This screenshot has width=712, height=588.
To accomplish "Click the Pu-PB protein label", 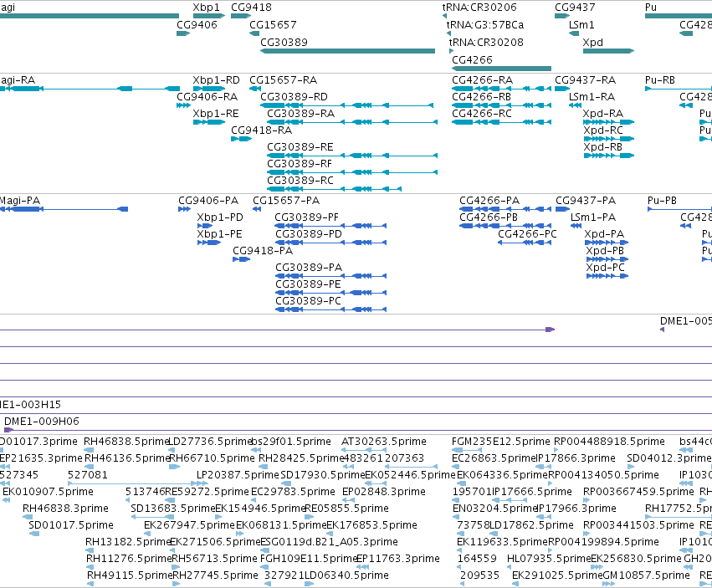I will [x=662, y=201].
